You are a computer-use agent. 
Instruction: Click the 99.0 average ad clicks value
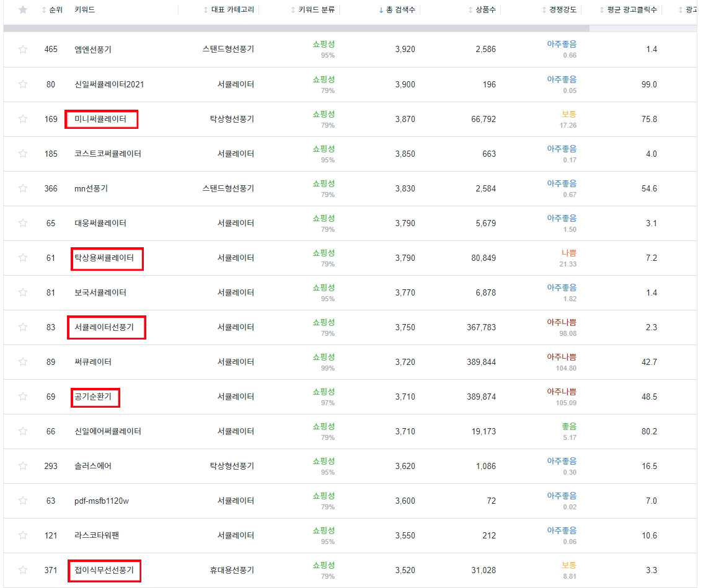649,84
